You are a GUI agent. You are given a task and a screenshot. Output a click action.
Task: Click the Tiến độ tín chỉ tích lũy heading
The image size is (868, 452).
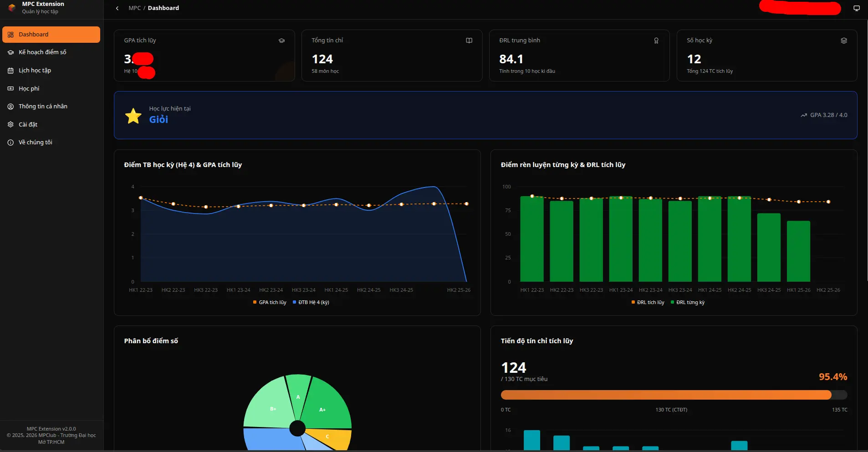(537, 341)
